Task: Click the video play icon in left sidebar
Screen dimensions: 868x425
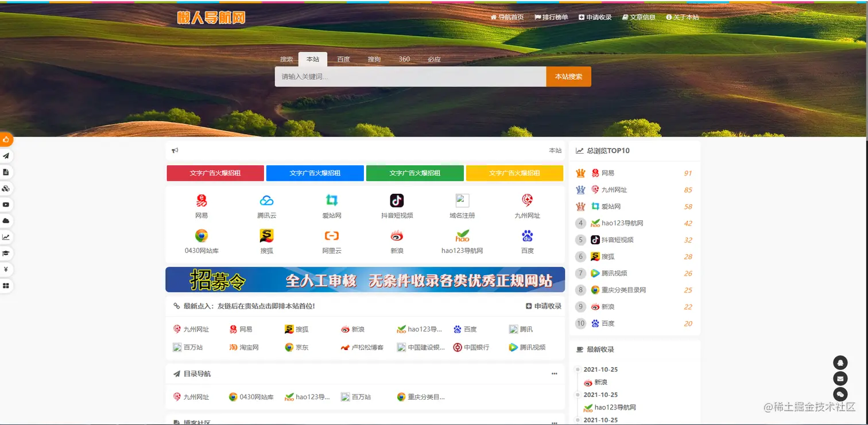Action: pos(6,205)
